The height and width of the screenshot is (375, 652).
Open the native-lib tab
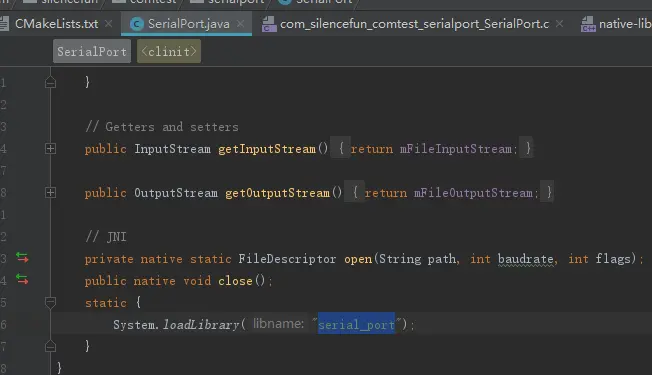click(x=625, y=24)
